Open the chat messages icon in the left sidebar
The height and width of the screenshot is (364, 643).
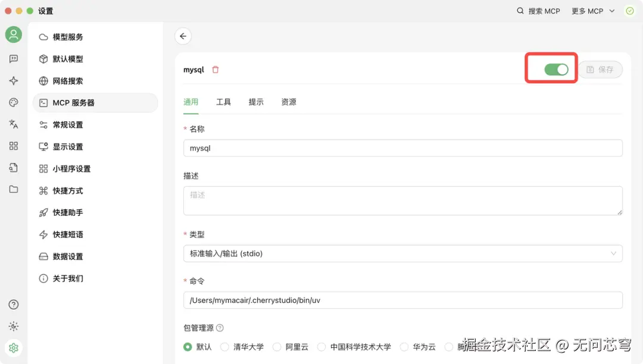tap(13, 58)
